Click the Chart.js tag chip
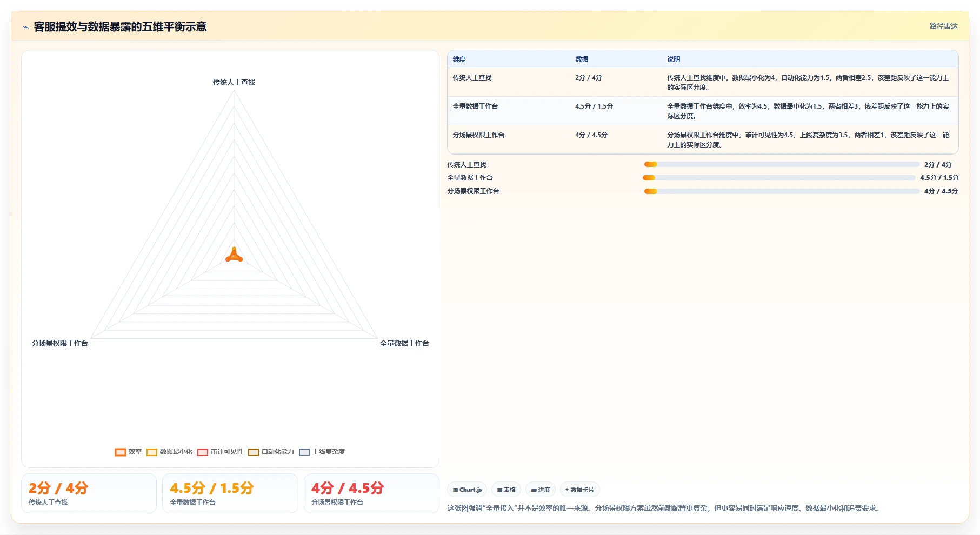 click(x=467, y=490)
